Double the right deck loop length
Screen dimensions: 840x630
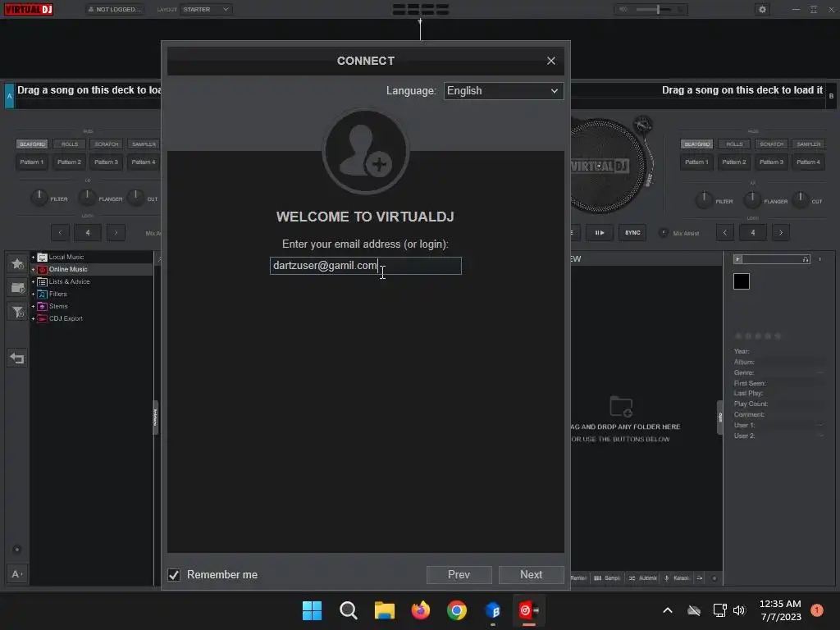pos(781,232)
